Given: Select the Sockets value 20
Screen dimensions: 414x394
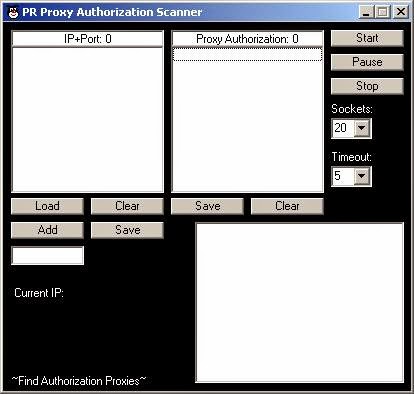Looking at the screenshot, I should tap(342, 128).
